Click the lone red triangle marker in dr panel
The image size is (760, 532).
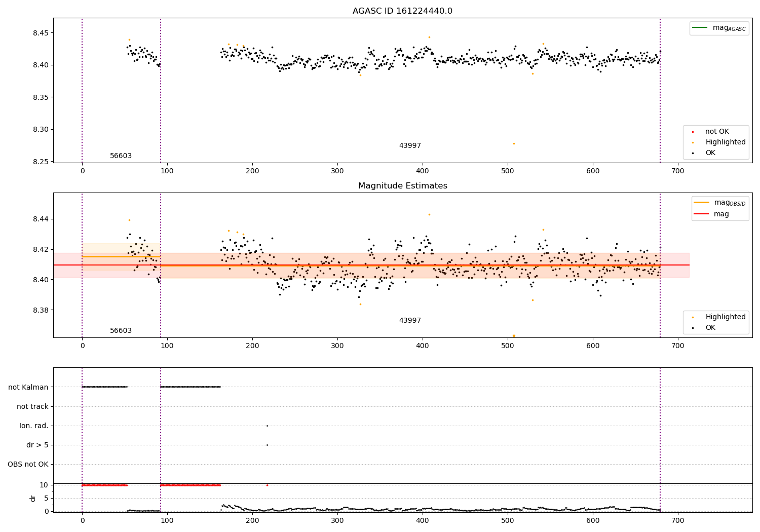click(267, 485)
